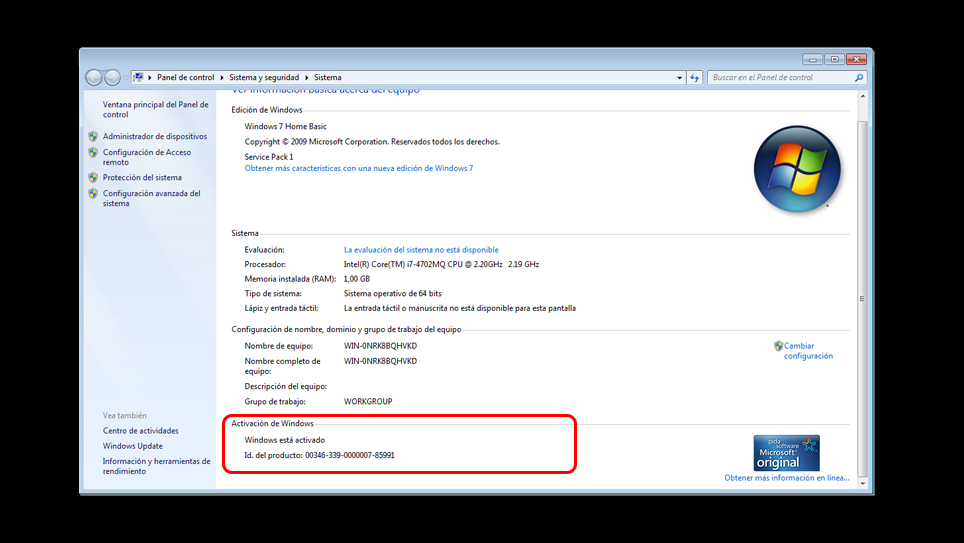
Task: Minimize the Sistema window
Action: 813,59
